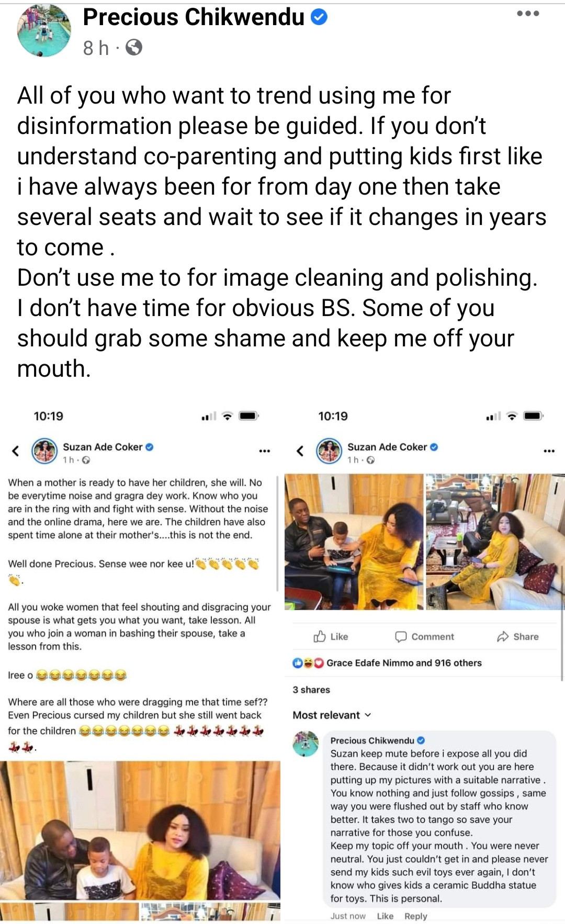Like Precious Chikwendu's comment
Screen dimensions: 565x924
385,916
